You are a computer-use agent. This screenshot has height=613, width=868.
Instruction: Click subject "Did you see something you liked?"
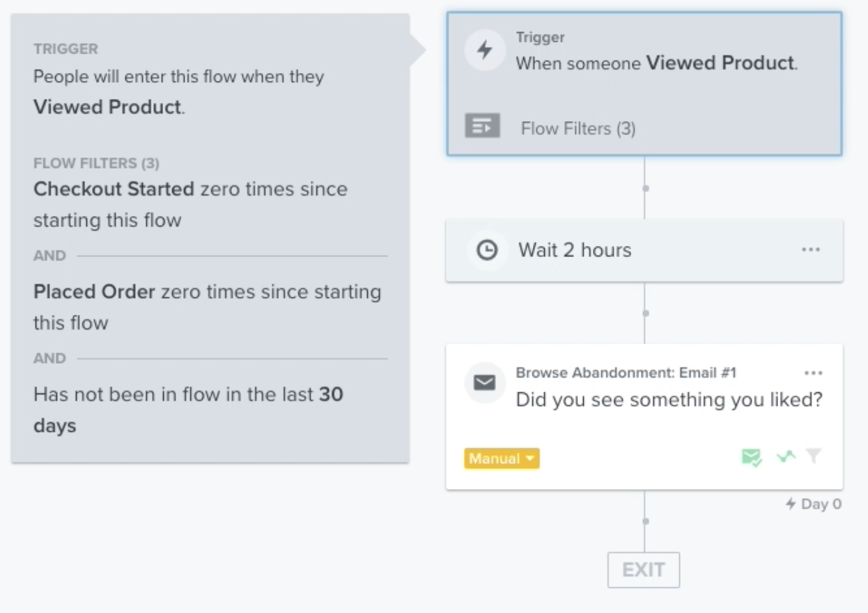coord(669,400)
